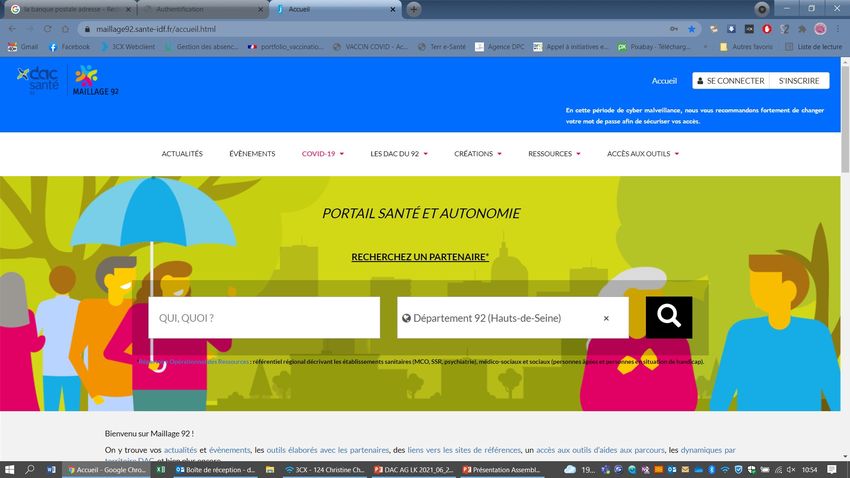Viewport: 850px width, 478px height.
Task: Open Windows Start menu
Action: (x=9, y=469)
